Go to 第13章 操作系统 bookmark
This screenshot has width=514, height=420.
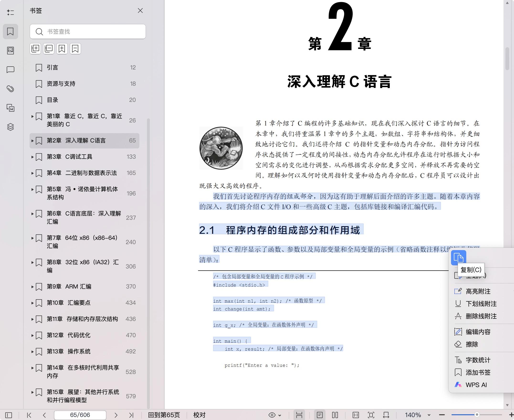point(84,351)
